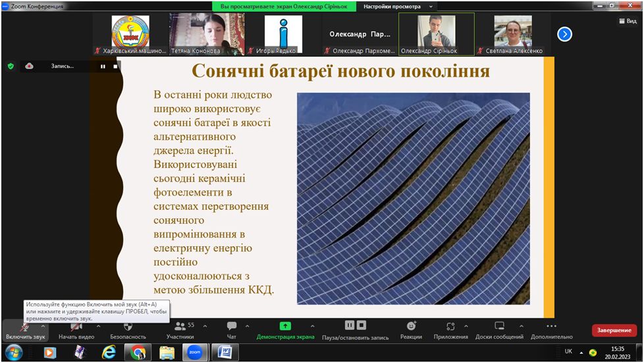Stop recording via top-left Запись indicator
Viewport: 644px width, 363px height.
pyautogui.click(x=115, y=66)
